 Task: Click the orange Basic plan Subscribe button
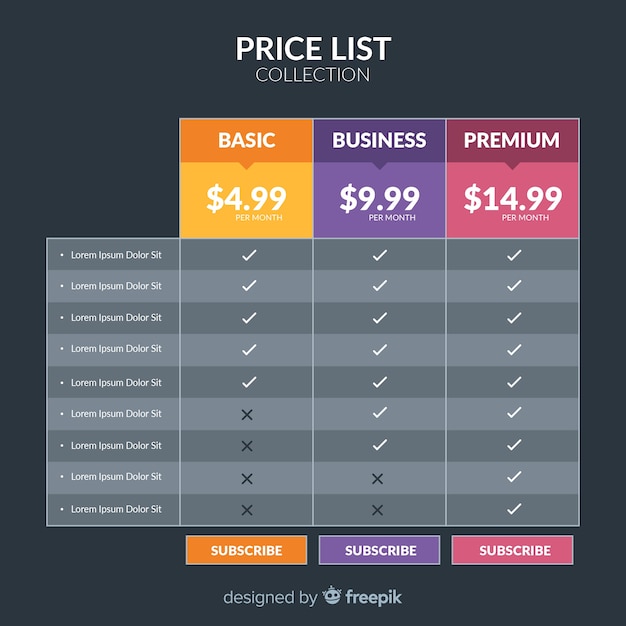(246, 550)
